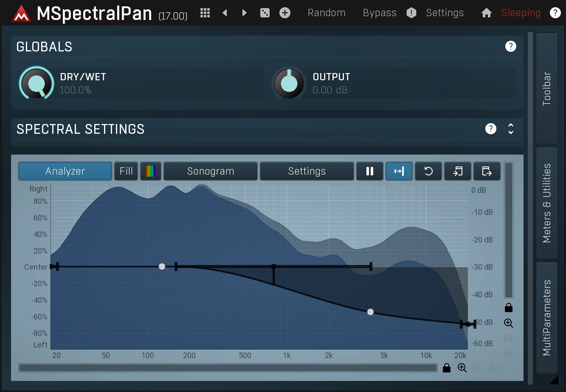Pause the analyzer display

370,171
